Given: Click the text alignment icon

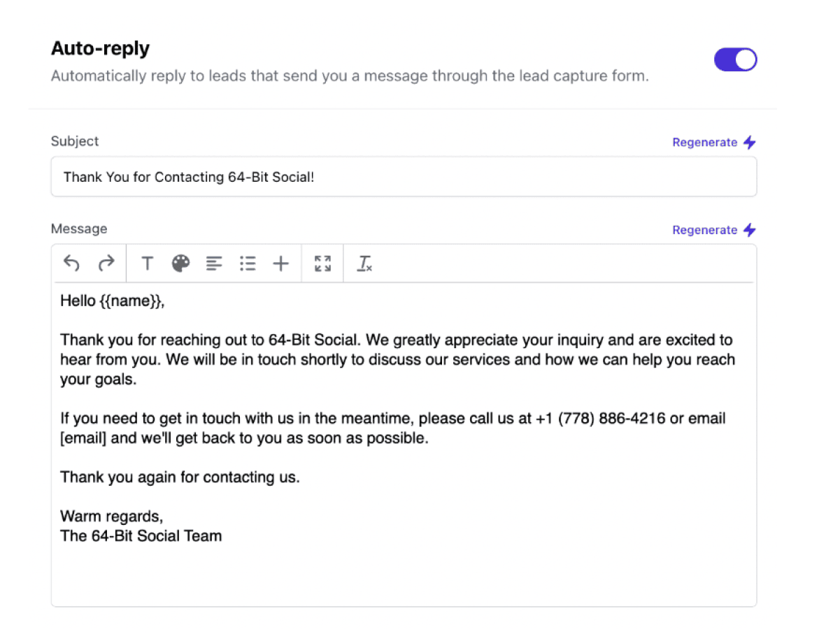Looking at the screenshot, I should click(x=214, y=263).
